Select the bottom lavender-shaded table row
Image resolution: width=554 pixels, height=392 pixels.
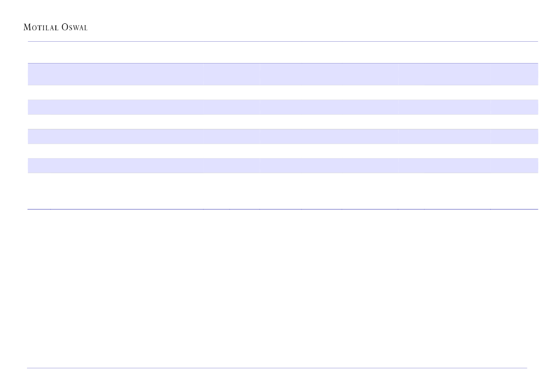282,165
